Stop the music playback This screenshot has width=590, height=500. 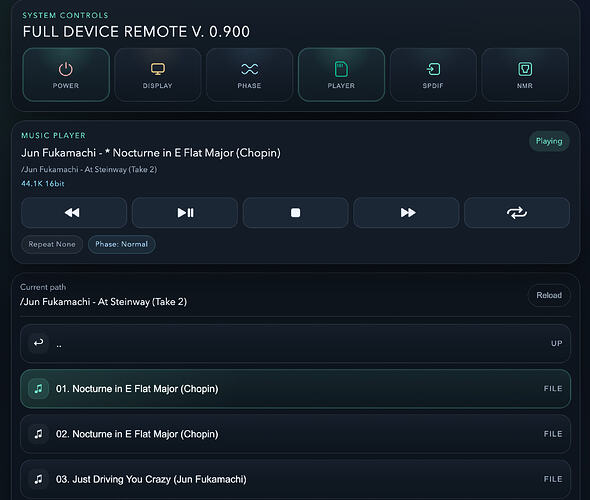click(x=295, y=213)
